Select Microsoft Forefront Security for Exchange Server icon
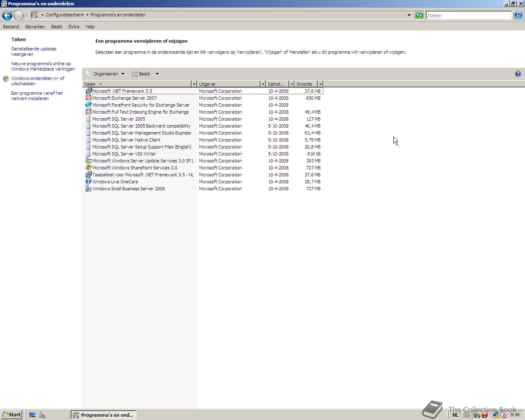525x420 pixels. tap(88, 105)
